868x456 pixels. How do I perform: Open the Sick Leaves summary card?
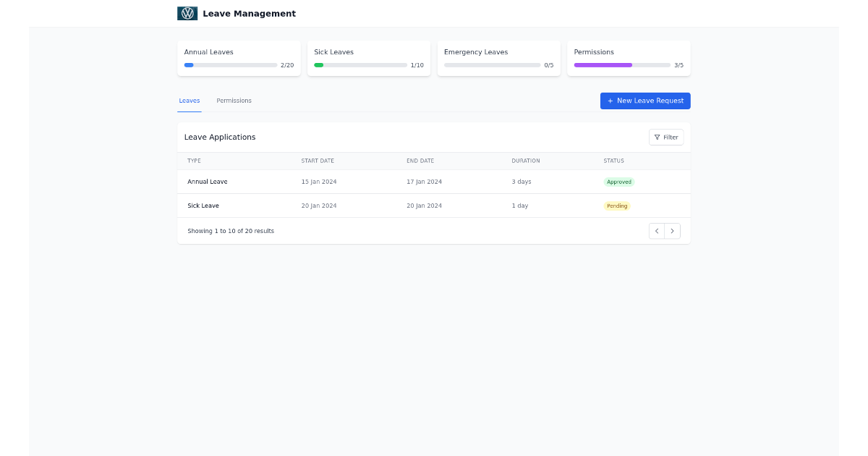coord(369,58)
